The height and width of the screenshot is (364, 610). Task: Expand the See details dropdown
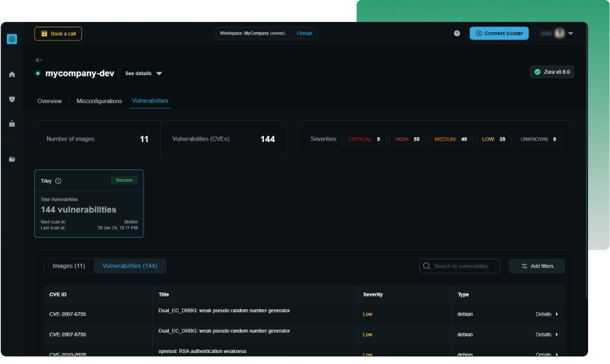click(x=144, y=73)
